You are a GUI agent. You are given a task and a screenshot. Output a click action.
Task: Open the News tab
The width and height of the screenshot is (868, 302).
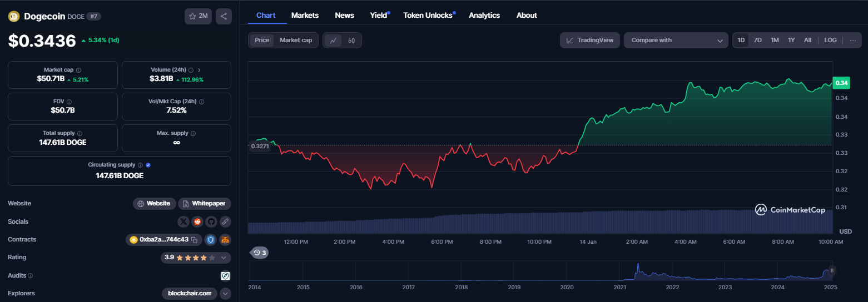pos(345,15)
